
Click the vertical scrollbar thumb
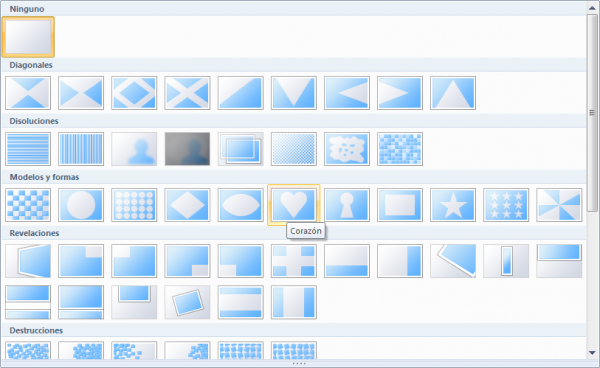592,112
